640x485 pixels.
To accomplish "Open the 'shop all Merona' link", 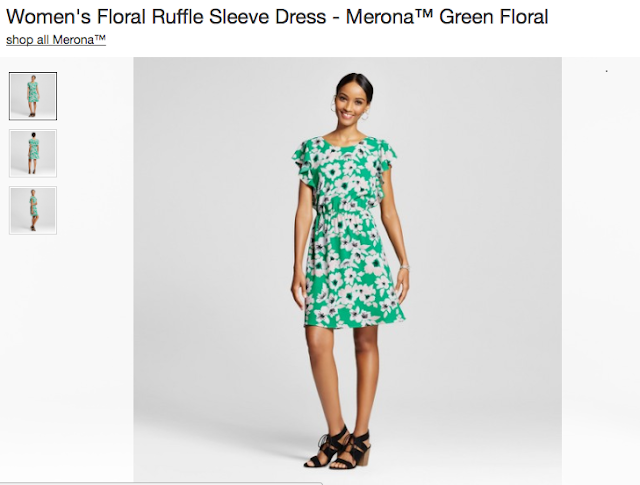I will pos(56,40).
